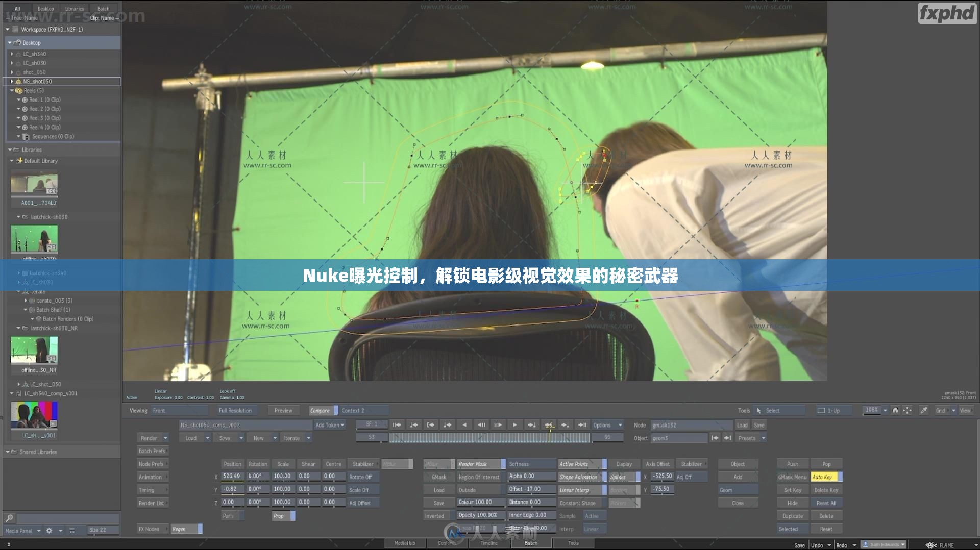Click the FLAME logo icon
This screenshot has width=980, height=550.
pos(932,545)
